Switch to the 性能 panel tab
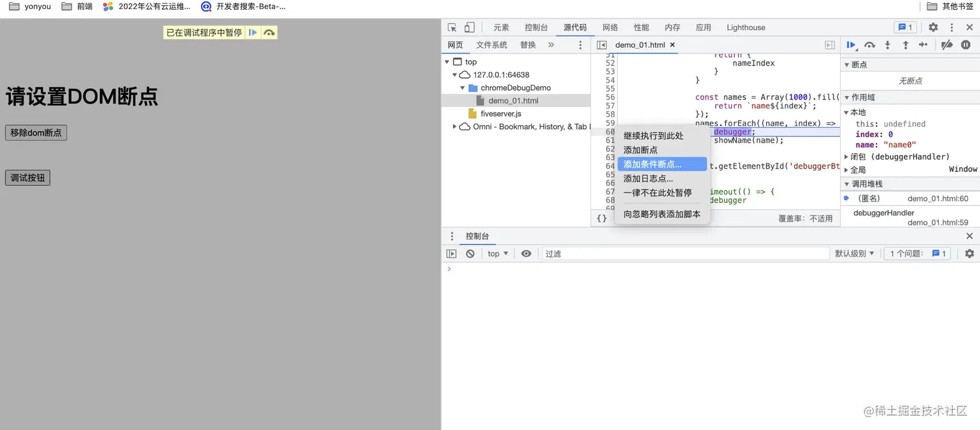 (x=641, y=27)
